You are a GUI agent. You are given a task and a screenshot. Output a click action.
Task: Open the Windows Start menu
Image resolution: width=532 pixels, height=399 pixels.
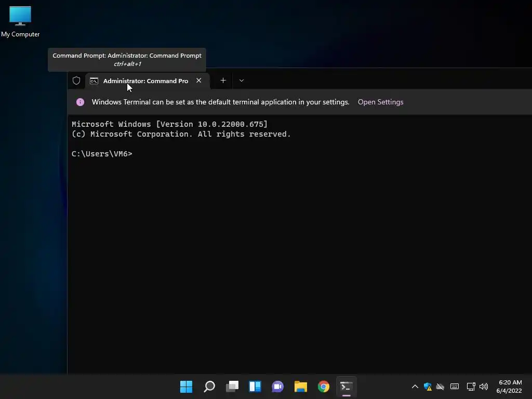[x=186, y=387]
